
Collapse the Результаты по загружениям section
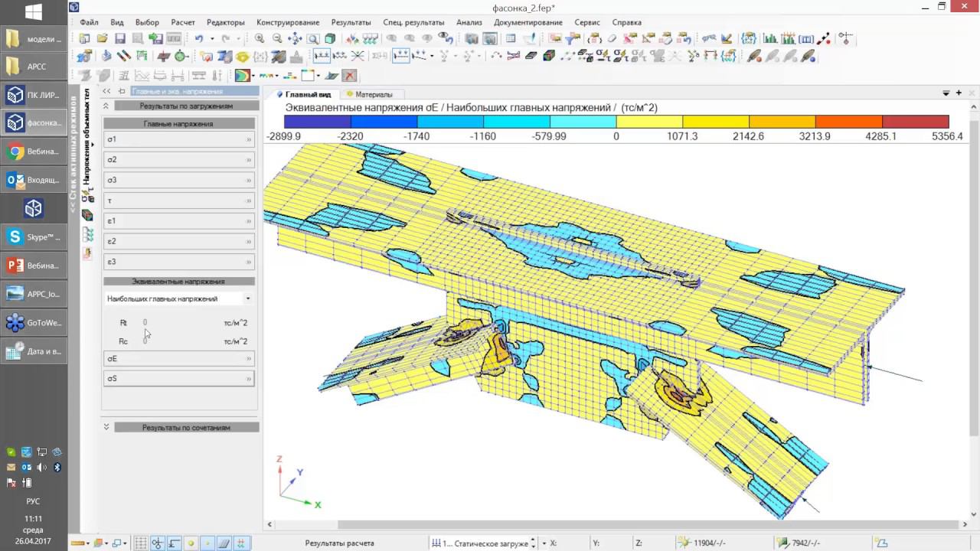[x=106, y=106]
